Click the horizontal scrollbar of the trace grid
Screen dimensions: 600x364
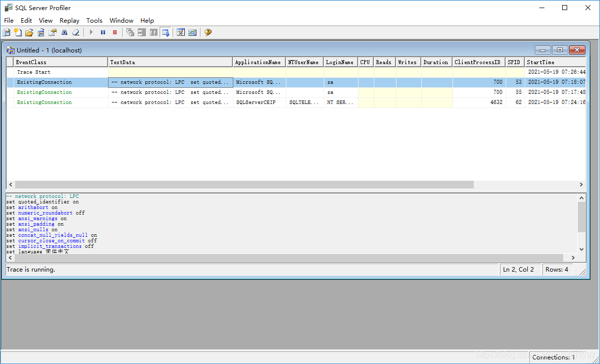click(244, 185)
